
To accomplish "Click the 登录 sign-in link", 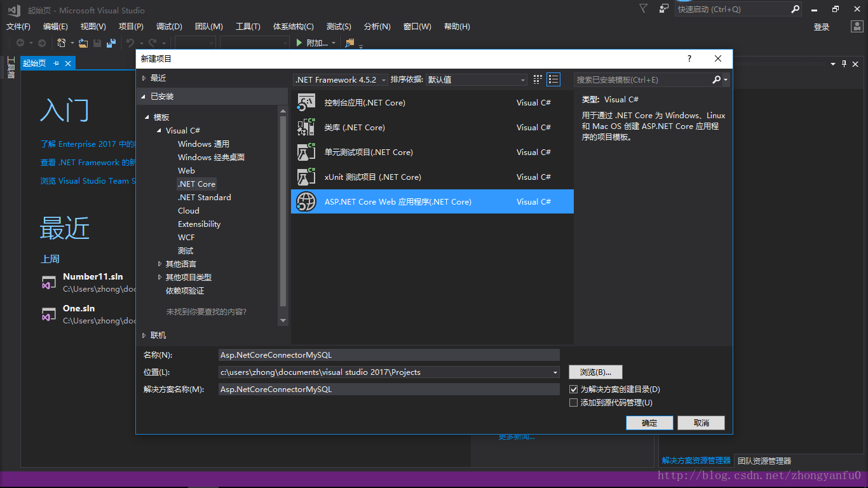I will [x=822, y=27].
